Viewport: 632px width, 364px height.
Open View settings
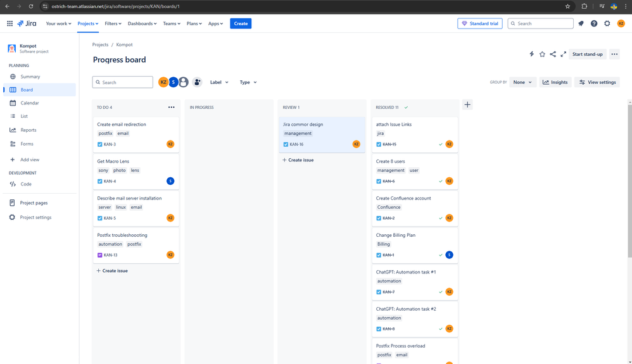pos(597,82)
